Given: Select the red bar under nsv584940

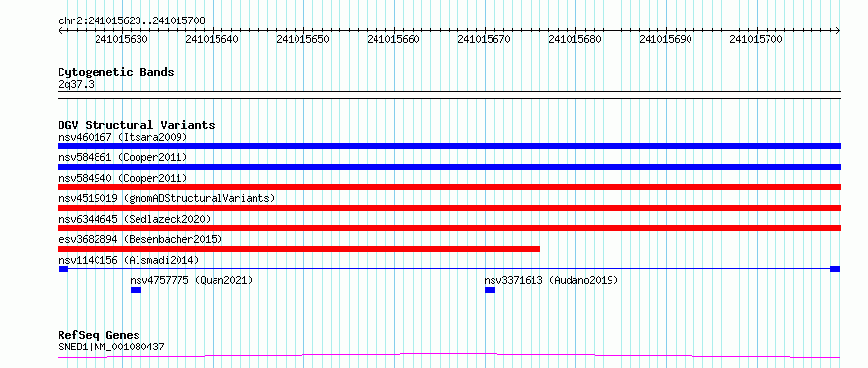Looking at the screenshot, I should 449,187.
